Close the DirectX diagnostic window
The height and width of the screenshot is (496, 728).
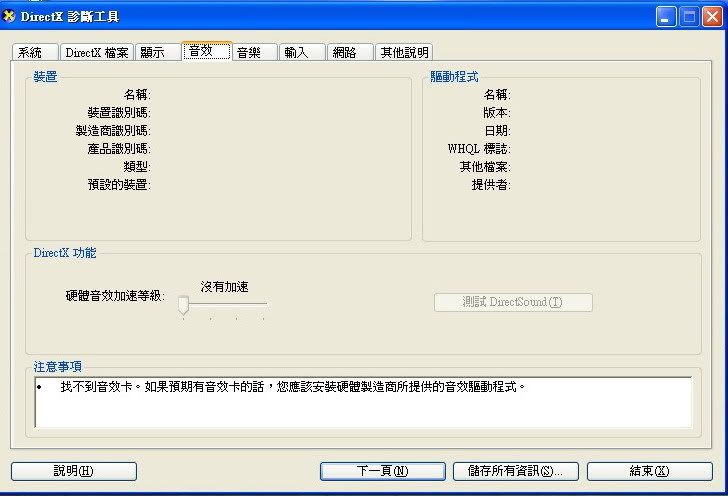tap(712, 17)
